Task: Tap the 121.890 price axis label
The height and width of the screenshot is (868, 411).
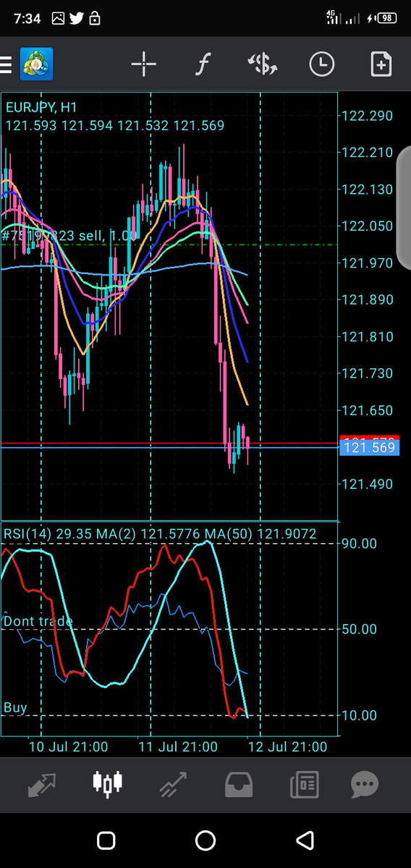Action: (x=368, y=299)
